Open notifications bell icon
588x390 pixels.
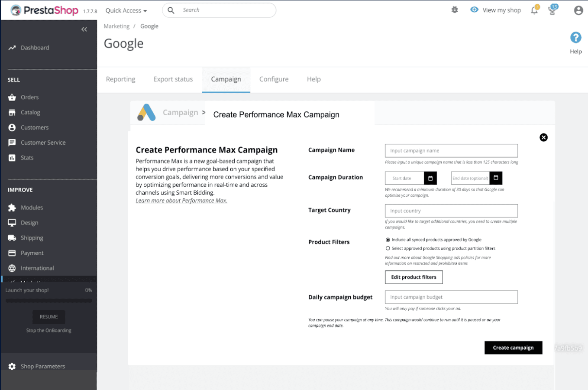(535, 10)
